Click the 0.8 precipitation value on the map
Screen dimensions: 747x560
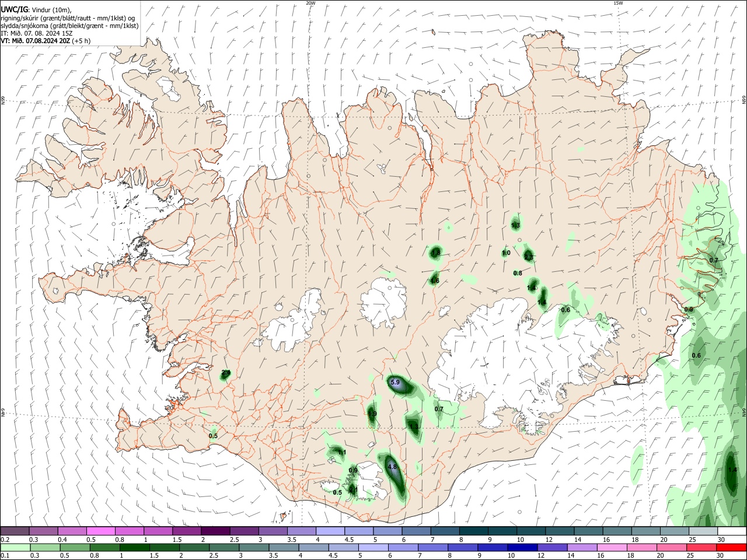[518, 273]
